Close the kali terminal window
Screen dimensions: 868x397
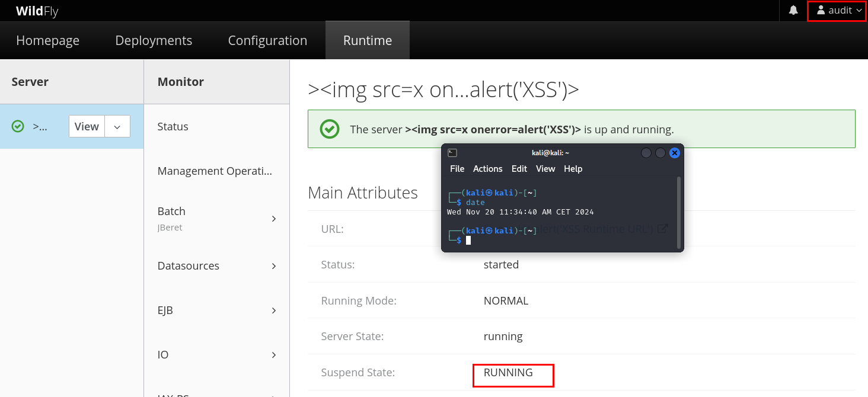[x=674, y=153]
